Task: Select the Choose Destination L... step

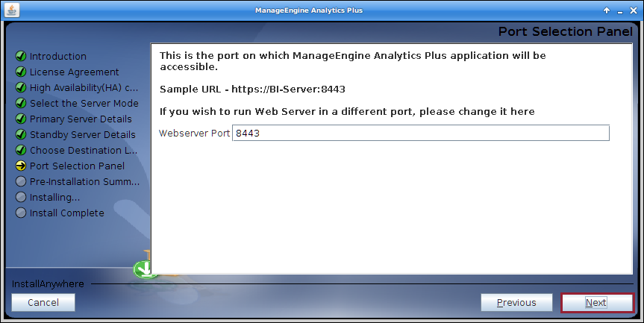Action: click(84, 150)
